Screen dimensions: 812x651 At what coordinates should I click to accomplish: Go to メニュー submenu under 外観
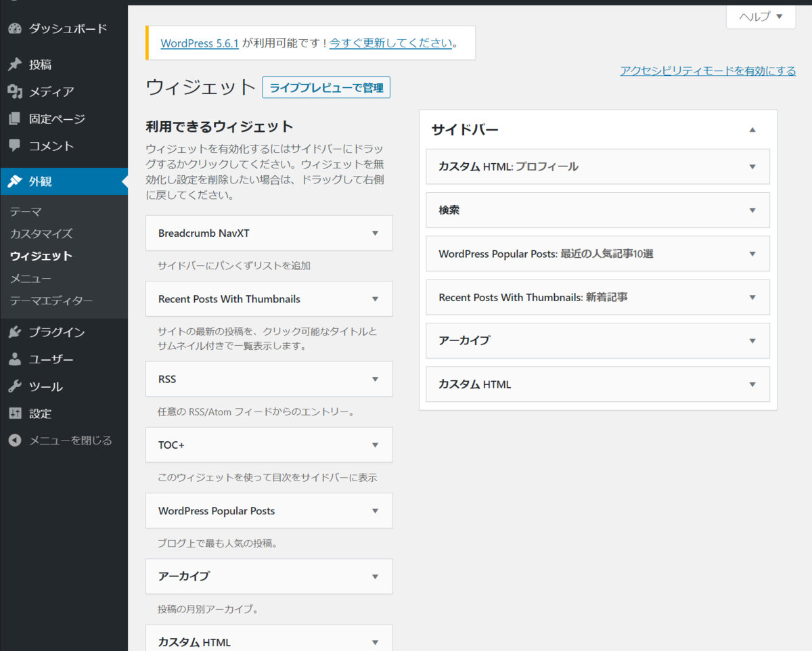point(30,279)
